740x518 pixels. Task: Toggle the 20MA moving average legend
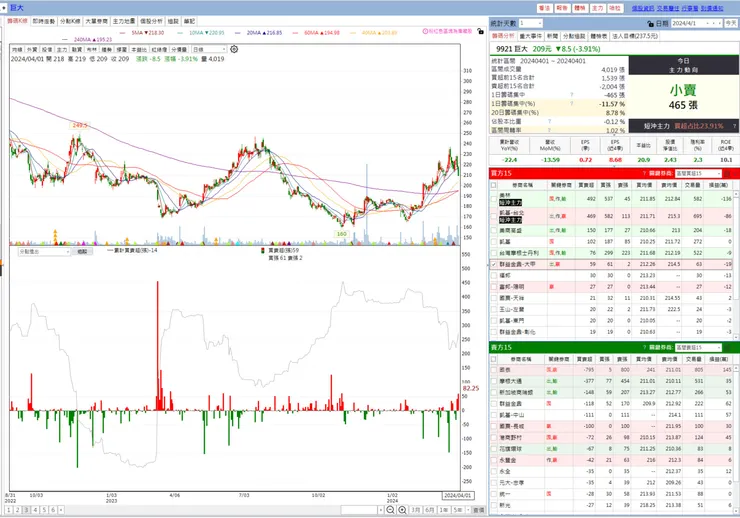pyautogui.click(x=259, y=33)
